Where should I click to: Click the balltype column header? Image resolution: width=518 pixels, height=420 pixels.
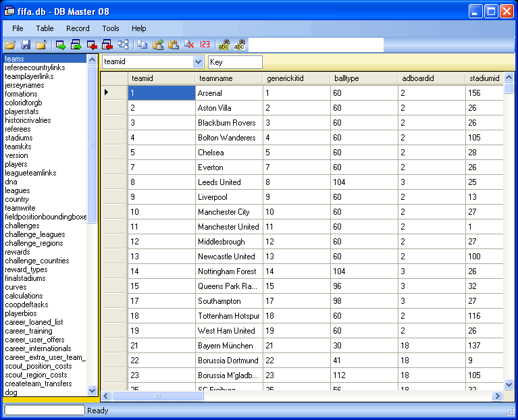(363, 78)
